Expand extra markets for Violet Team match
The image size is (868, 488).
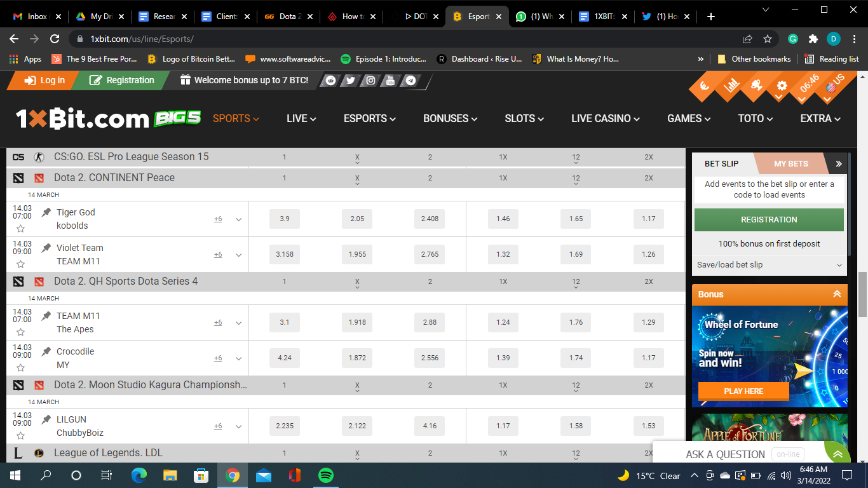pyautogui.click(x=238, y=254)
